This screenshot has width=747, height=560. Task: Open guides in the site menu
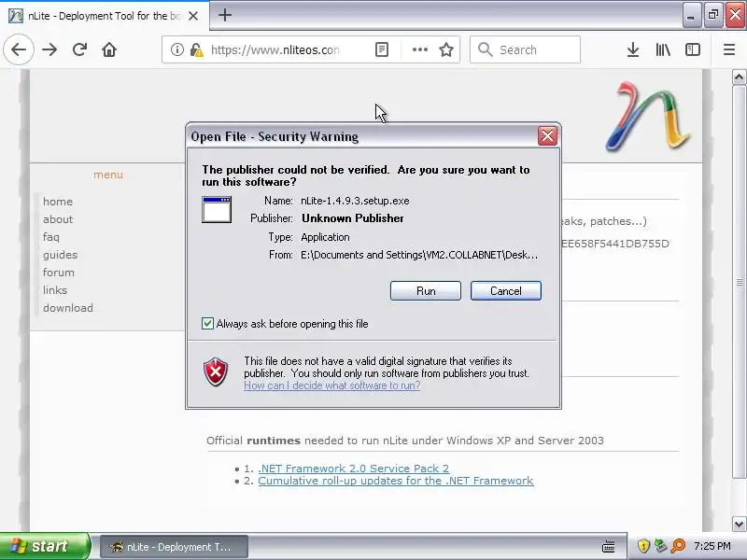60,255
